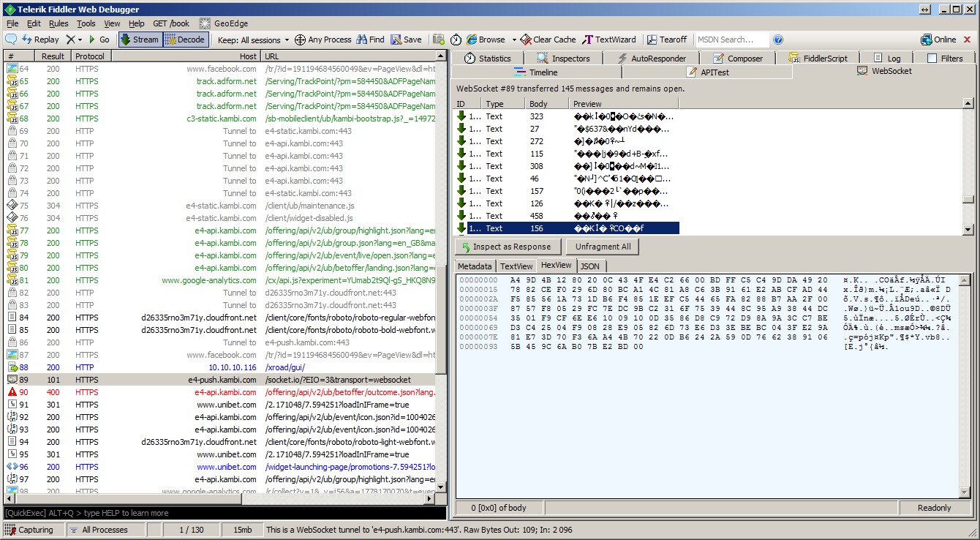Toggle Decode mode
Viewport: 980px width, 540px height.
point(185,40)
